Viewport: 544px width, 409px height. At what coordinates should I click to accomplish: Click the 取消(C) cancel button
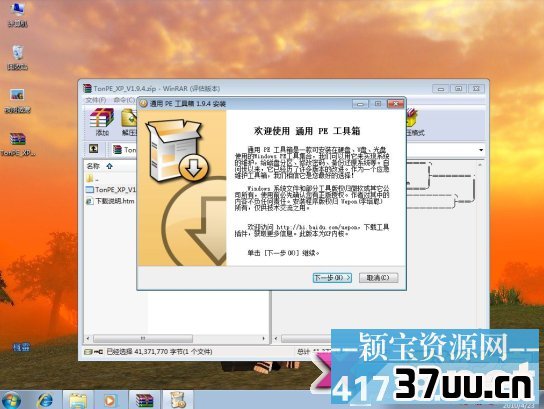(378, 278)
